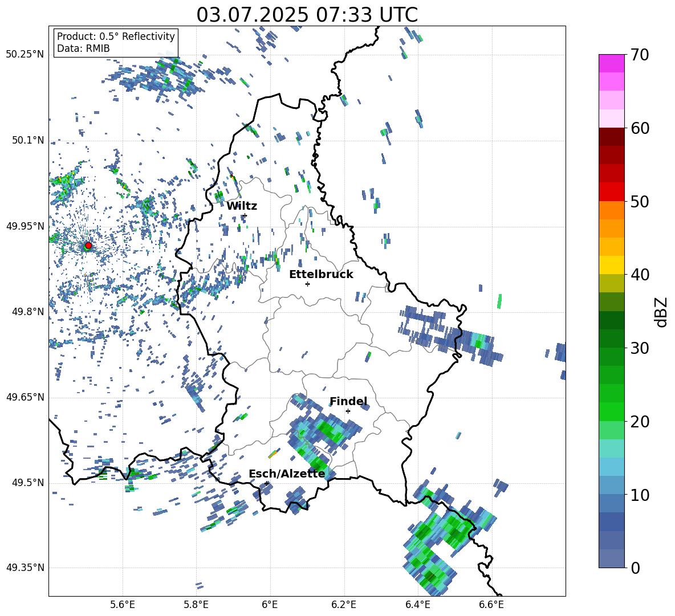Screen dimensions: 675x616
Task: Click the Esch/Alzette cross marker
Action: [267, 483]
